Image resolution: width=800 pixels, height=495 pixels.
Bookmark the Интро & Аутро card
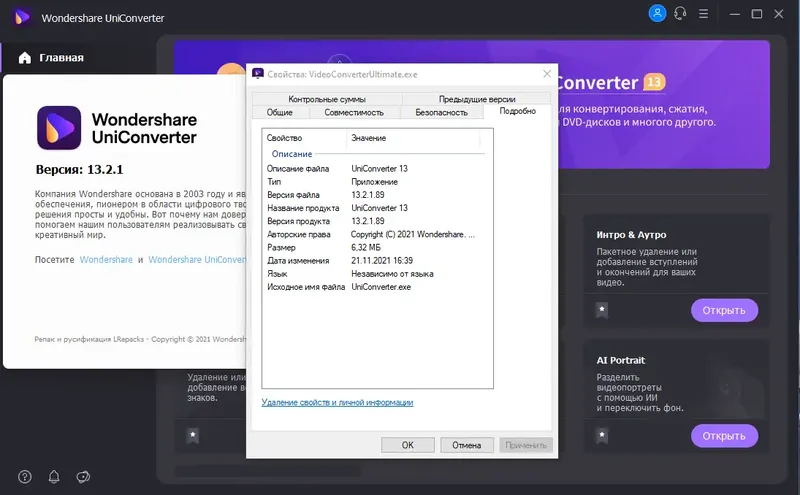click(602, 310)
